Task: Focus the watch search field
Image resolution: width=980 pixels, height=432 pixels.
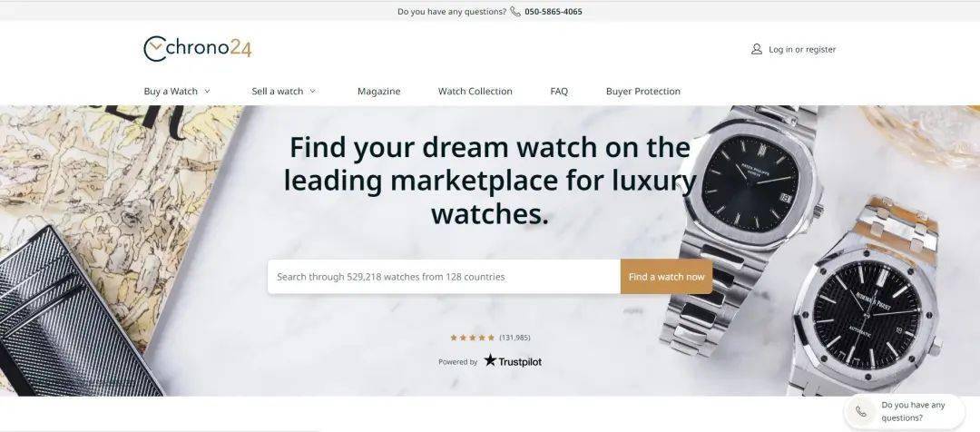Action: [444, 276]
